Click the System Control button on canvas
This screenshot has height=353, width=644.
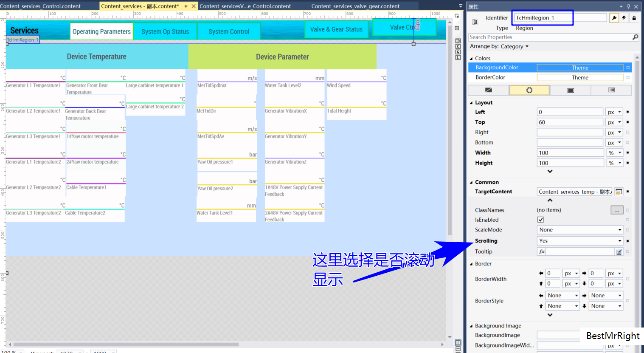229,31
